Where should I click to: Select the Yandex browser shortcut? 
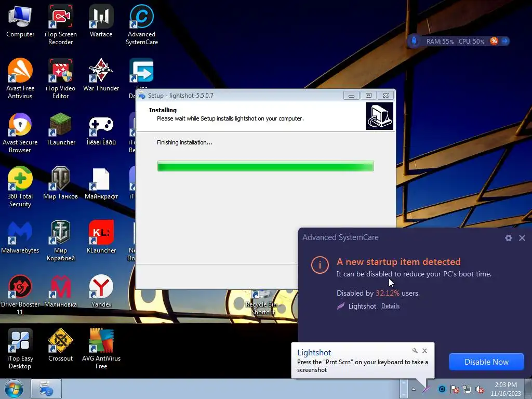[x=101, y=291]
